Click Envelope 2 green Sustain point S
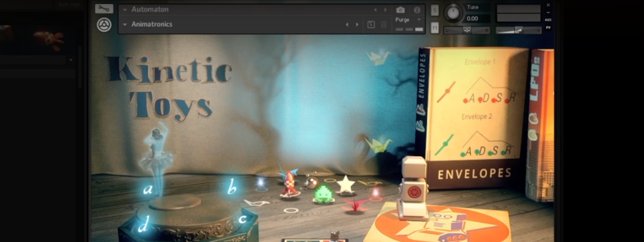Viewport: 644px width, 242px height. pos(490,153)
